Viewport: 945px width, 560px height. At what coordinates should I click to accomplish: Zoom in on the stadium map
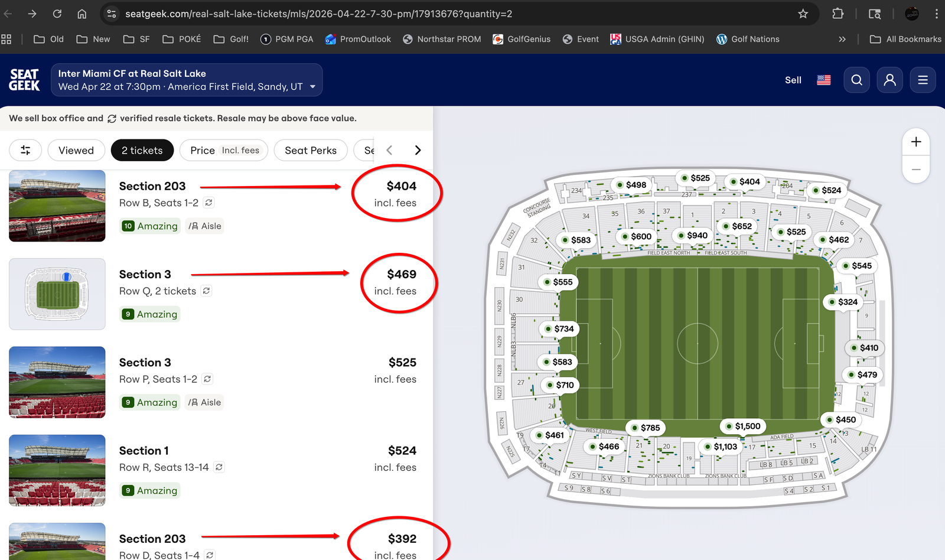(916, 142)
